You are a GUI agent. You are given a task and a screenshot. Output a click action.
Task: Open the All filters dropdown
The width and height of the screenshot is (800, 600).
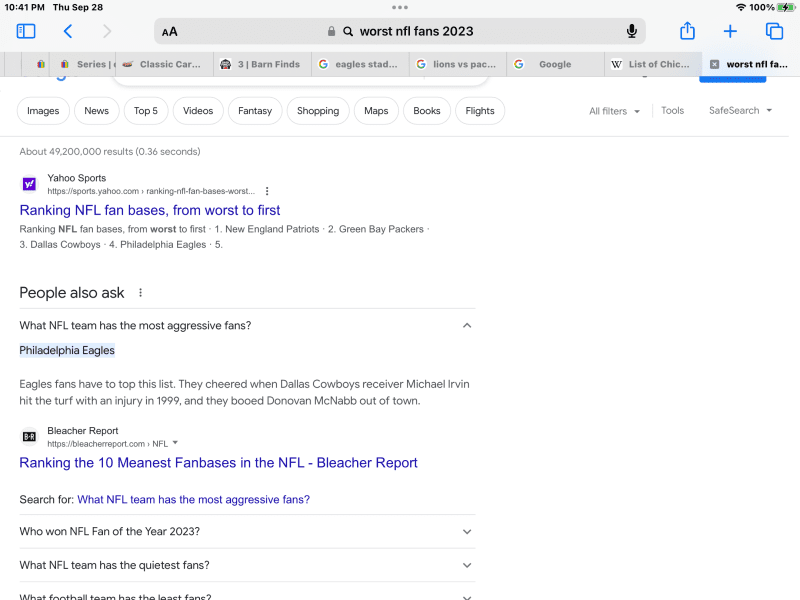pyautogui.click(x=614, y=111)
